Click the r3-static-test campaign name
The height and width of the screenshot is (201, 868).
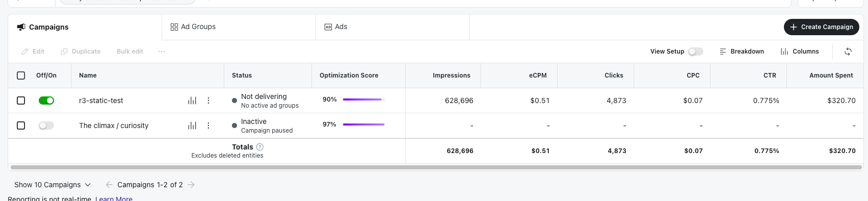(x=101, y=100)
